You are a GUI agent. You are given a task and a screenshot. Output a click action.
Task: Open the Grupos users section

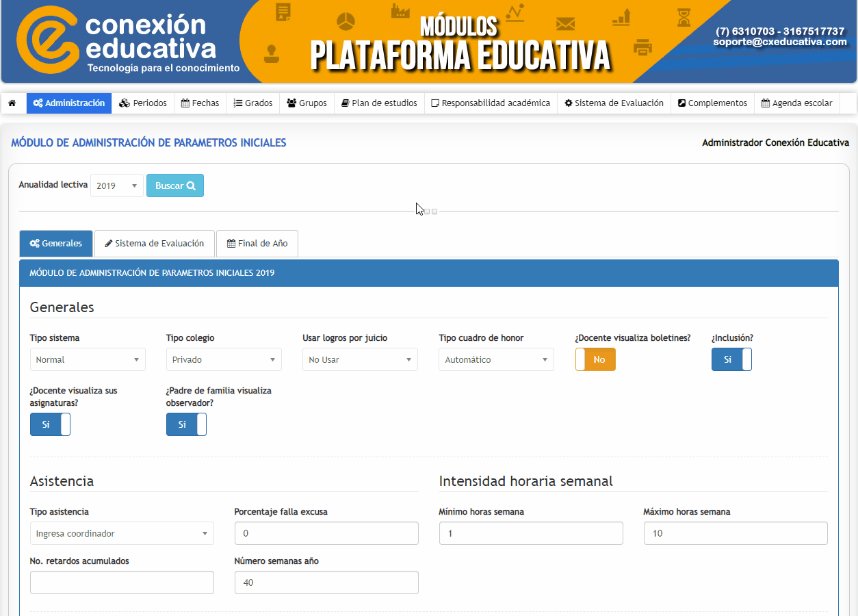[x=307, y=103]
